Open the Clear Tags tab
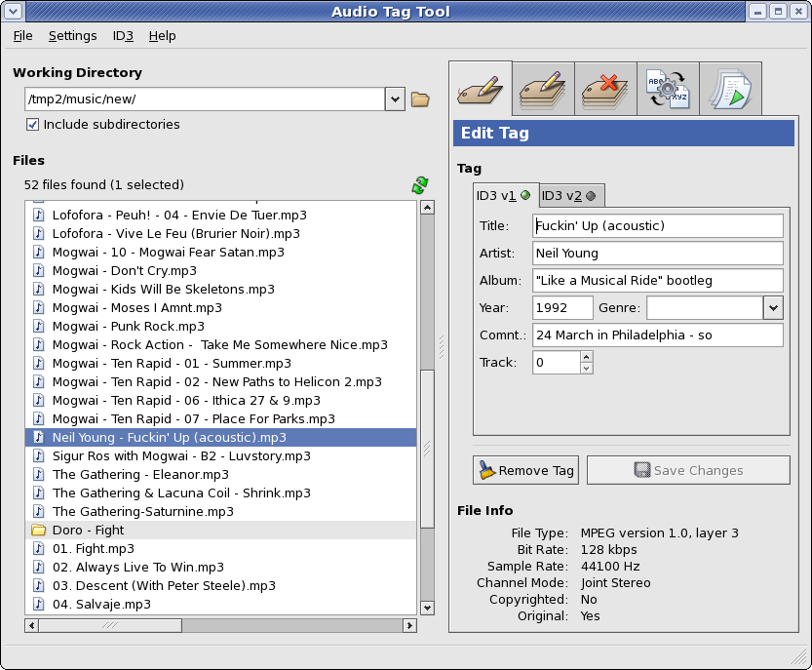The width and height of the screenshot is (812, 670). click(x=605, y=89)
